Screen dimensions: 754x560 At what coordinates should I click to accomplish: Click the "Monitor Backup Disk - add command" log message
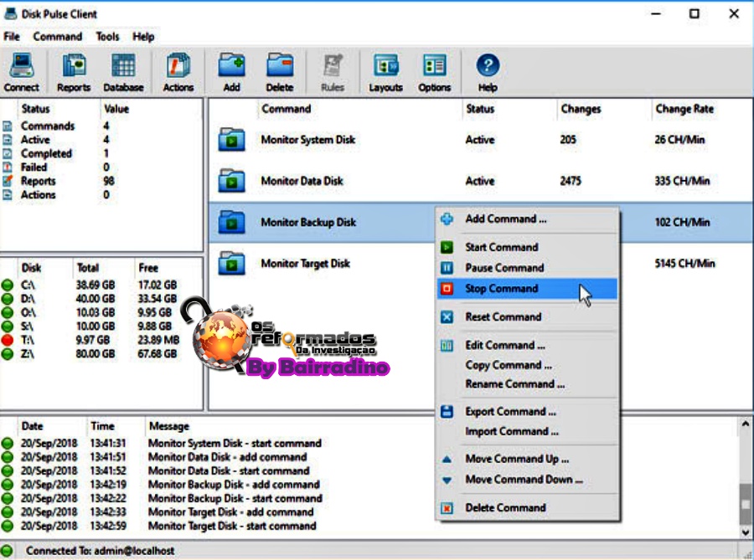[x=234, y=485]
